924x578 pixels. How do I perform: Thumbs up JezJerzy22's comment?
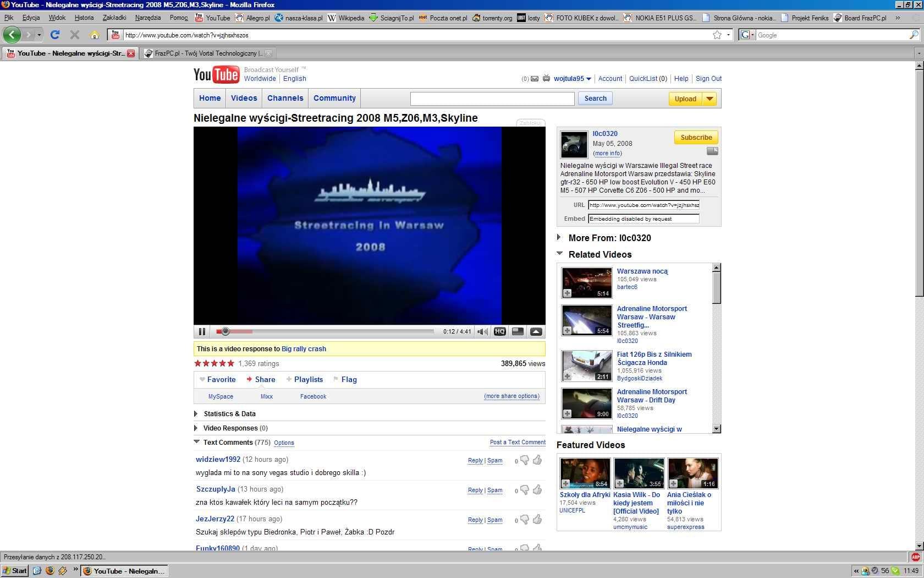coord(537,519)
